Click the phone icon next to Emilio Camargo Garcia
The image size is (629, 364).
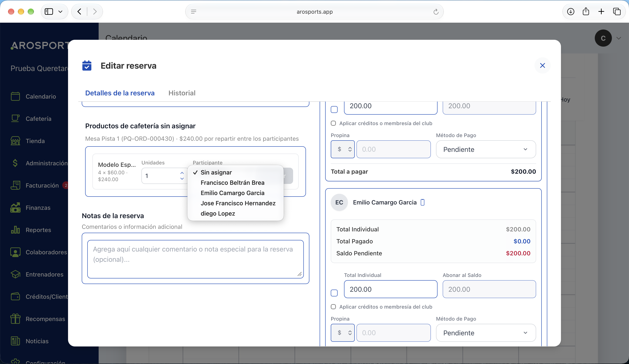423,202
